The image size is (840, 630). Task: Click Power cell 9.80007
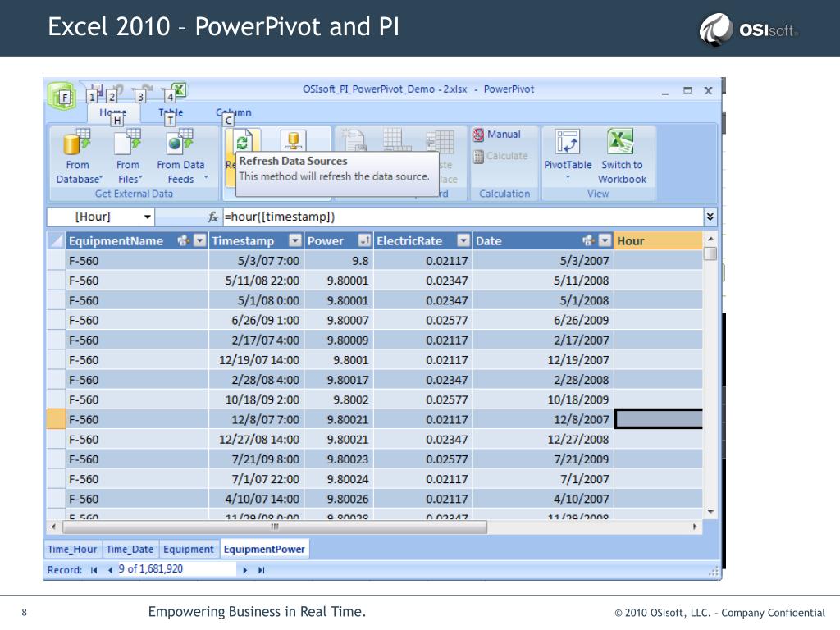tap(339, 321)
